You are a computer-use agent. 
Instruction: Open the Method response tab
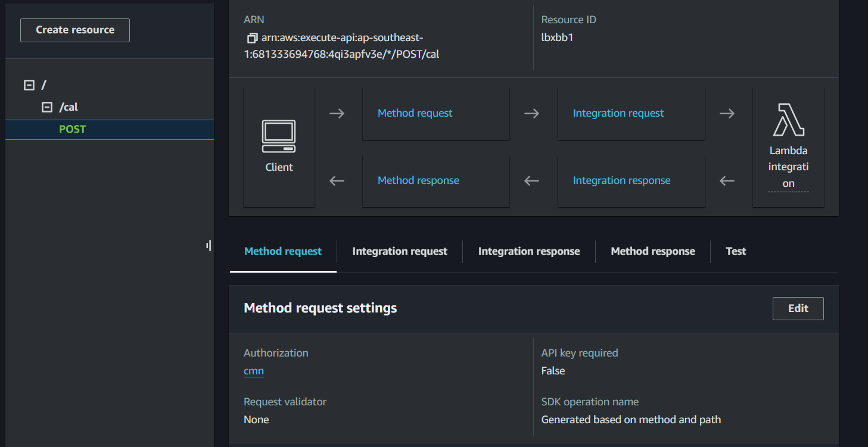pyautogui.click(x=652, y=251)
